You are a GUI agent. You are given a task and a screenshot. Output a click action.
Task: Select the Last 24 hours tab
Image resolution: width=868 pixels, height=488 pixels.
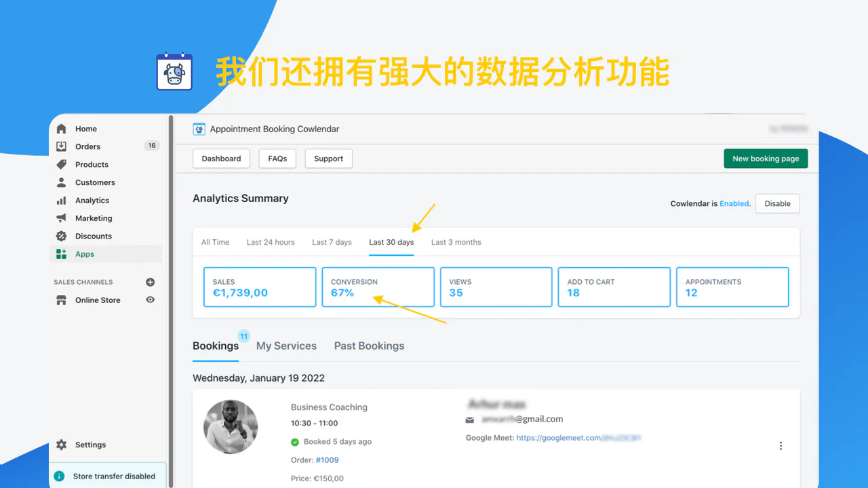[x=271, y=242]
